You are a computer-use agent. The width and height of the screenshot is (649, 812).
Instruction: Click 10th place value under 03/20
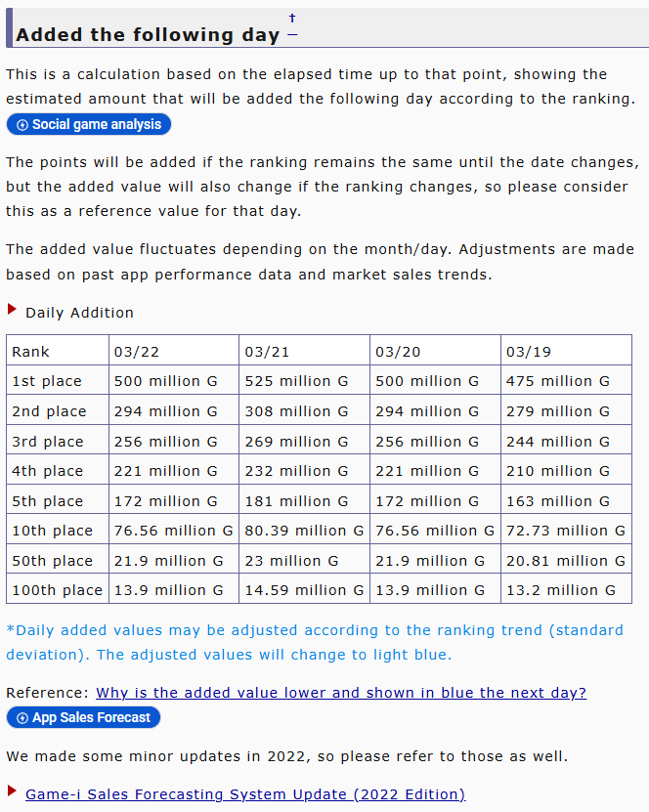[436, 530]
